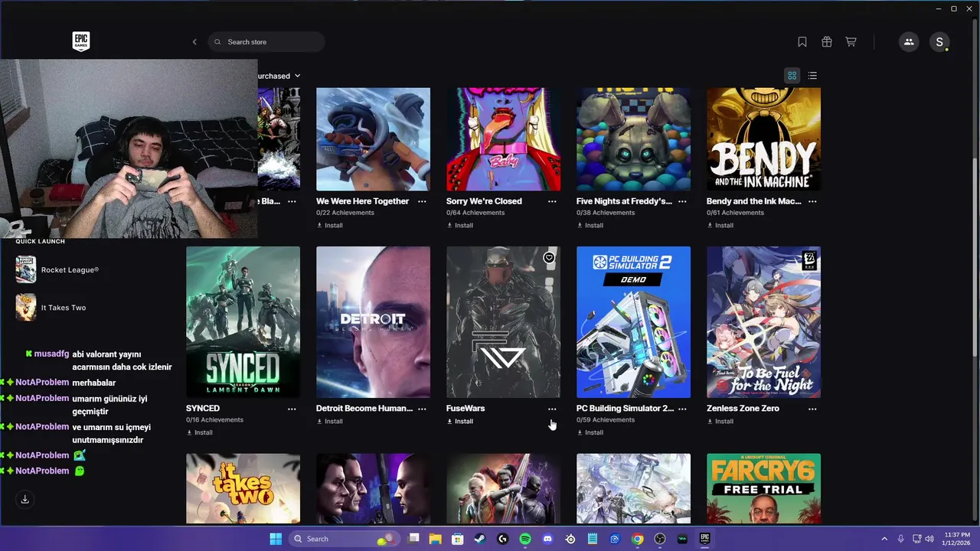Open Zenless Zone Zero cover art
Viewport: 980px width, 551px height.
(763, 322)
